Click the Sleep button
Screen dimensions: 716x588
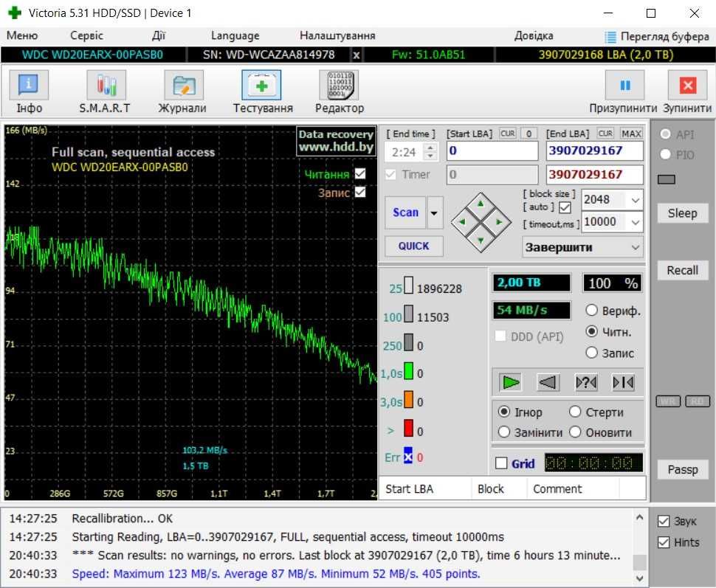coord(683,213)
